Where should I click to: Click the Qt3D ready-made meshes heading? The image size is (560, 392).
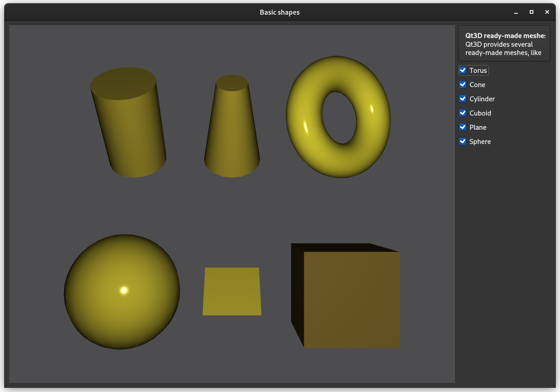tap(505, 36)
